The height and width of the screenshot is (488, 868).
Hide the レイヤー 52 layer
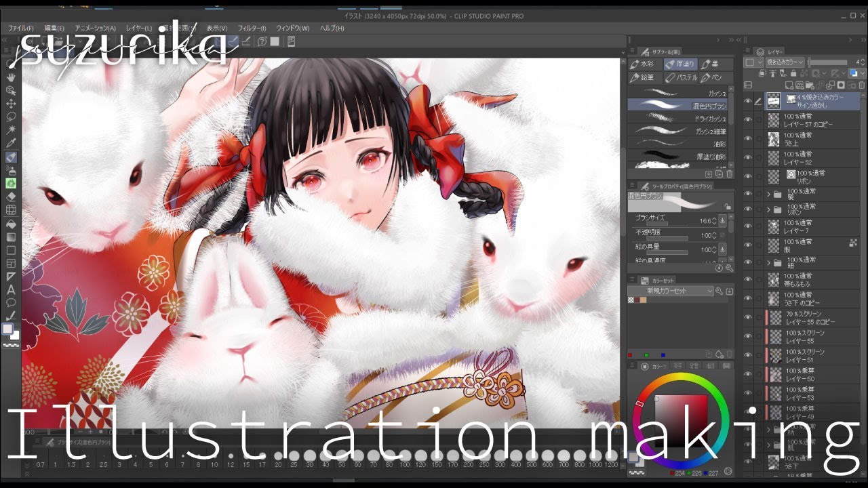point(748,159)
